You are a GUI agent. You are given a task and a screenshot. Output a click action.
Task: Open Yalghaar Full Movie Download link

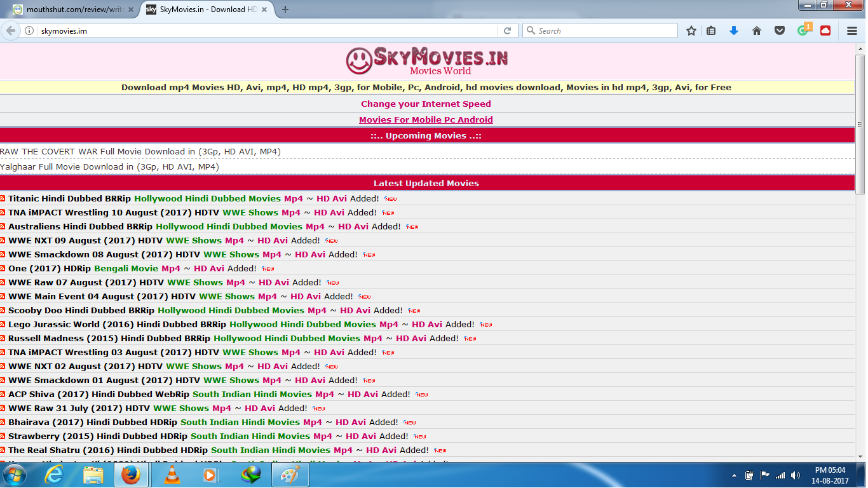pyautogui.click(x=109, y=166)
